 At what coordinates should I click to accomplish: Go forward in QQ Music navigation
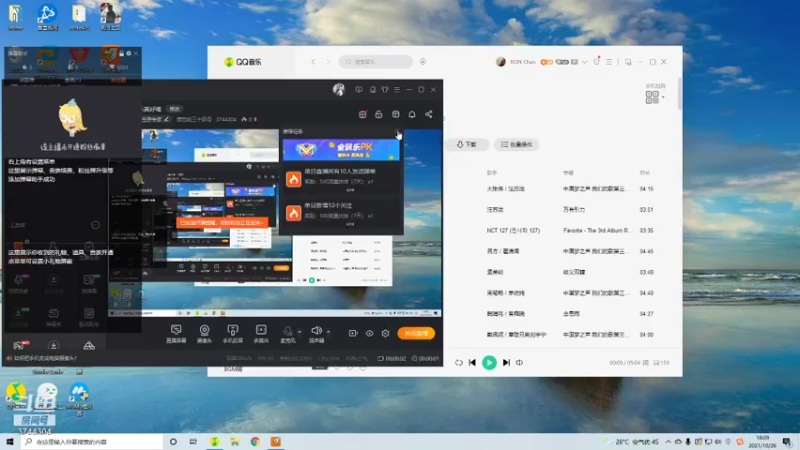tap(328, 62)
